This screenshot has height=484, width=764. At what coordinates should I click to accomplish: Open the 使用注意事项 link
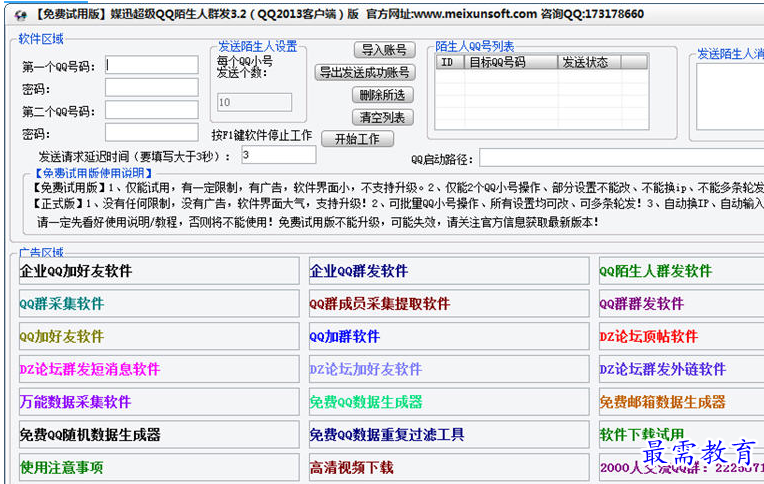point(159,467)
